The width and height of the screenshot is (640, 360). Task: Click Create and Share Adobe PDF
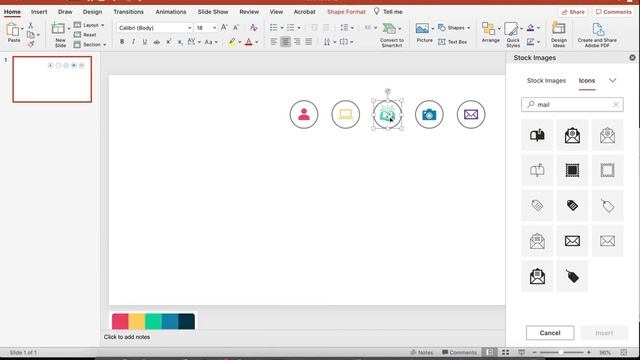[x=597, y=35]
